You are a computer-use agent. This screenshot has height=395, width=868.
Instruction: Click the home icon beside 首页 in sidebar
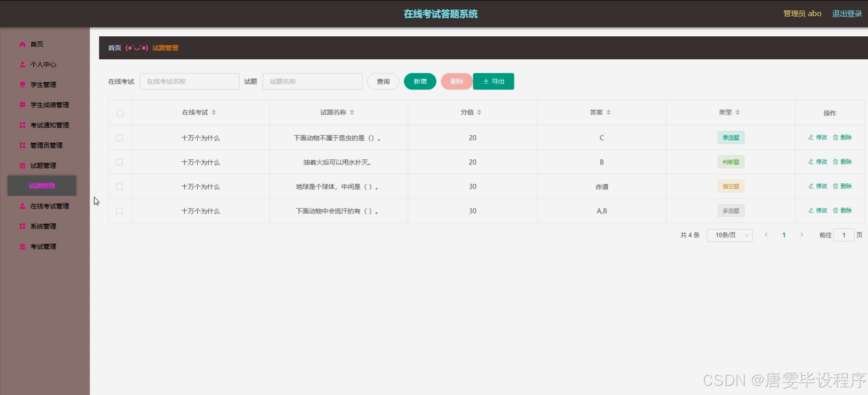(x=23, y=44)
